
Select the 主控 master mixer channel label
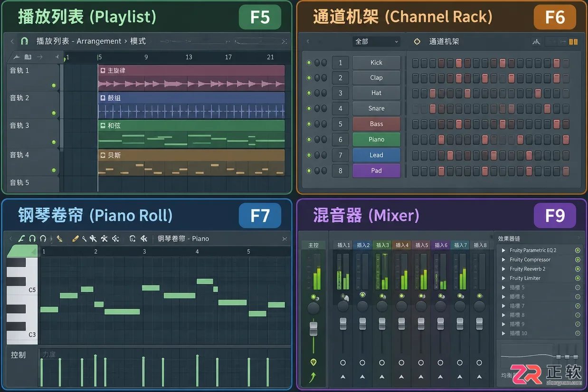click(313, 245)
